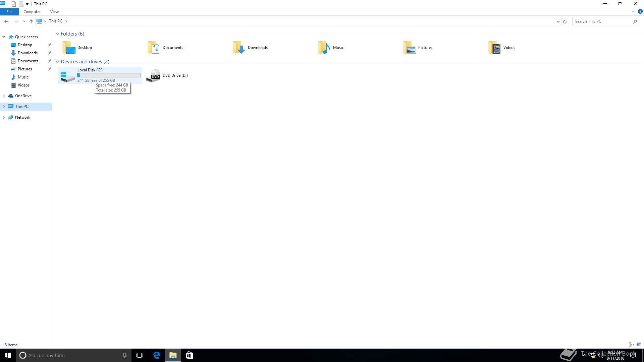Switch to Large icons view button
644x362 pixels.
pyautogui.click(x=639, y=345)
